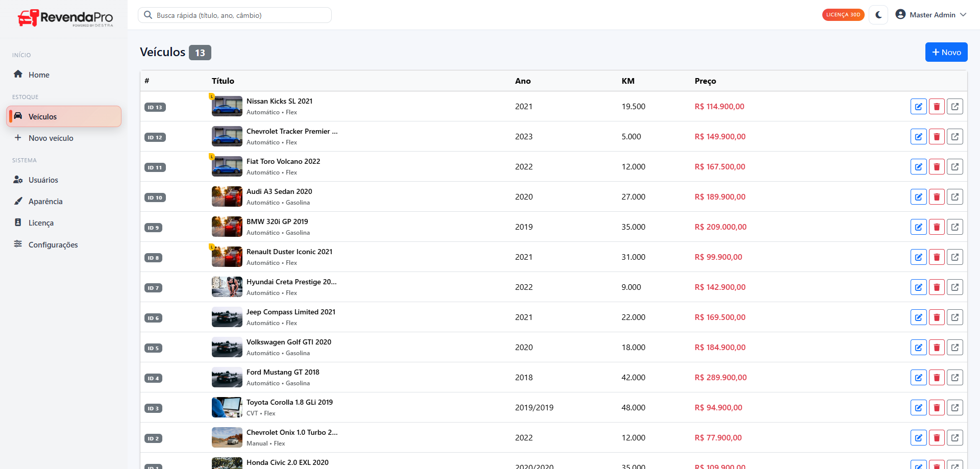This screenshot has height=469, width=980.
Task: Click the blue Novo button
Action: [946, 52]
